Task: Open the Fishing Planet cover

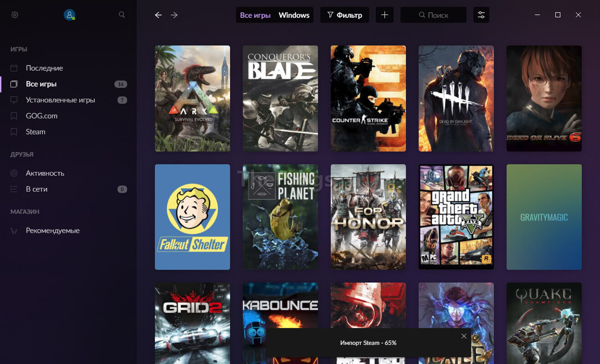Action: [x=280, y=217]
